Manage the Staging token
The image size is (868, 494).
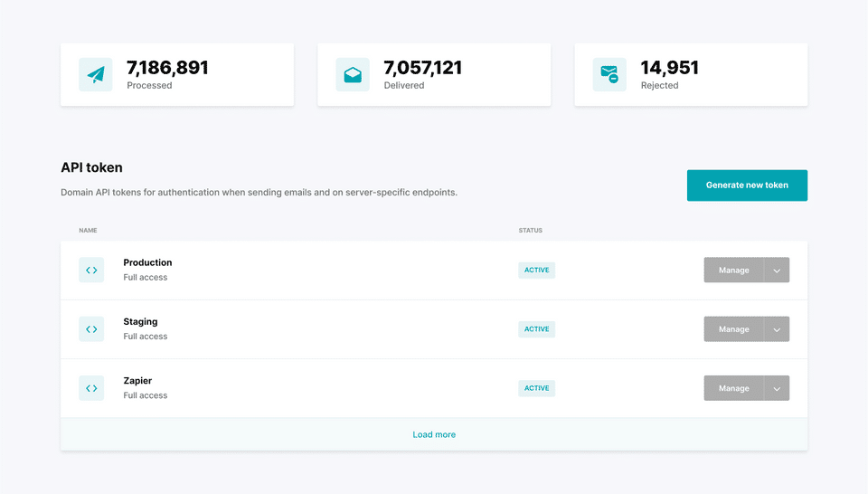pos(734,329)
